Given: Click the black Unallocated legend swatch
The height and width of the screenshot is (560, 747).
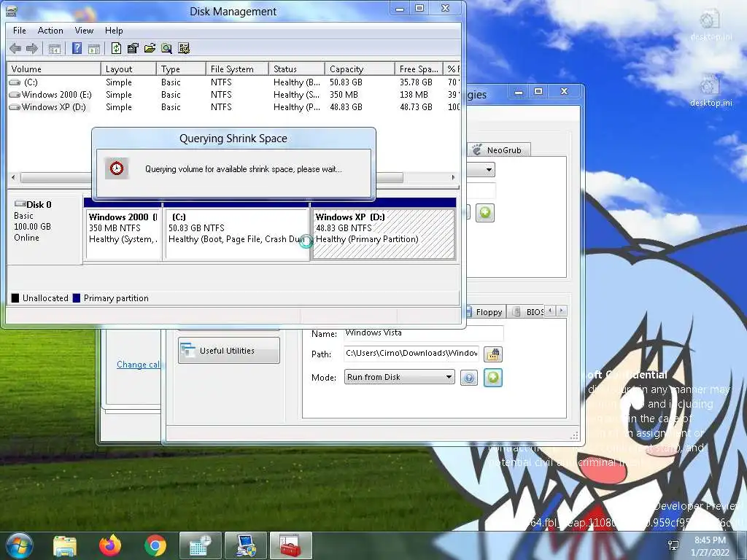Looking at the screenshot, I should [15, 298].
